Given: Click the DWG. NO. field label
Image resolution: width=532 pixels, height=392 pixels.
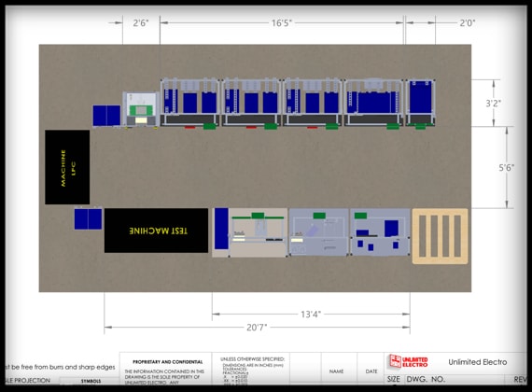Looking at the screenshot, I should [426, 379].
